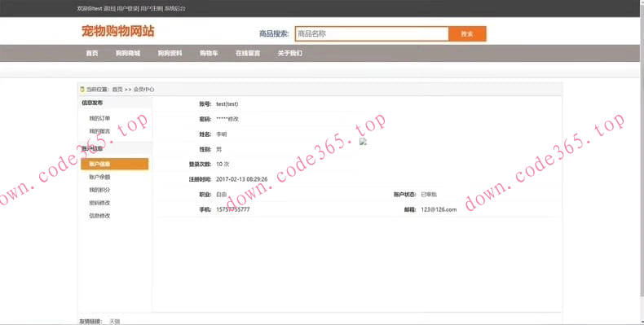Image resolution: width=644 pixels, height=325 pixels.
Task: Click the name value 李明
Action: pos(222,134)
